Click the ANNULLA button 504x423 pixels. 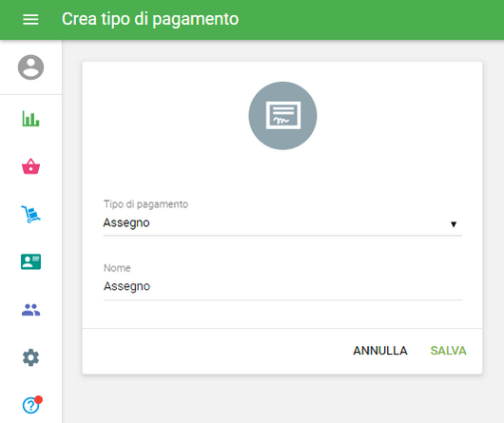(380, 351)
